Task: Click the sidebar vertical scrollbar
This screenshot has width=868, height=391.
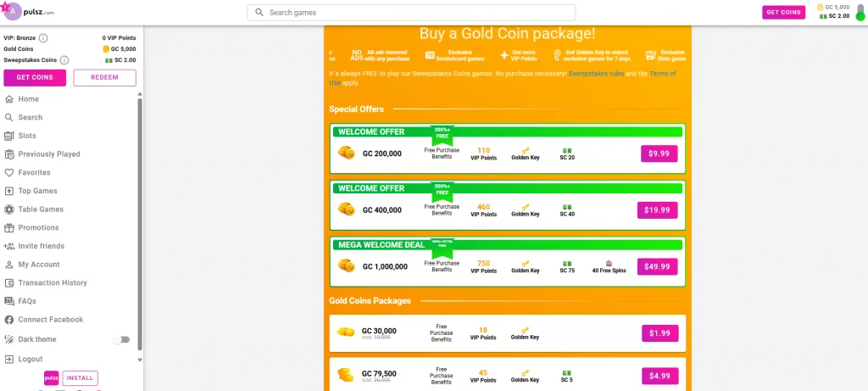Action: pyautogui.click(x=140, y=221)
